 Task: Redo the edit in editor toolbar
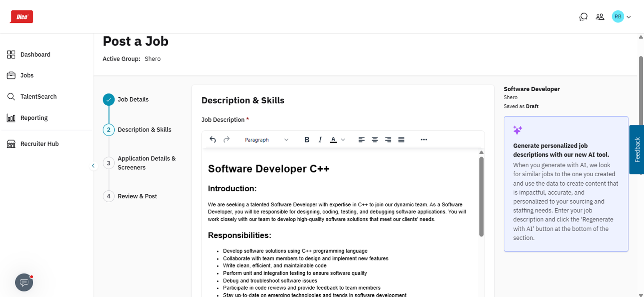(226, 139)
